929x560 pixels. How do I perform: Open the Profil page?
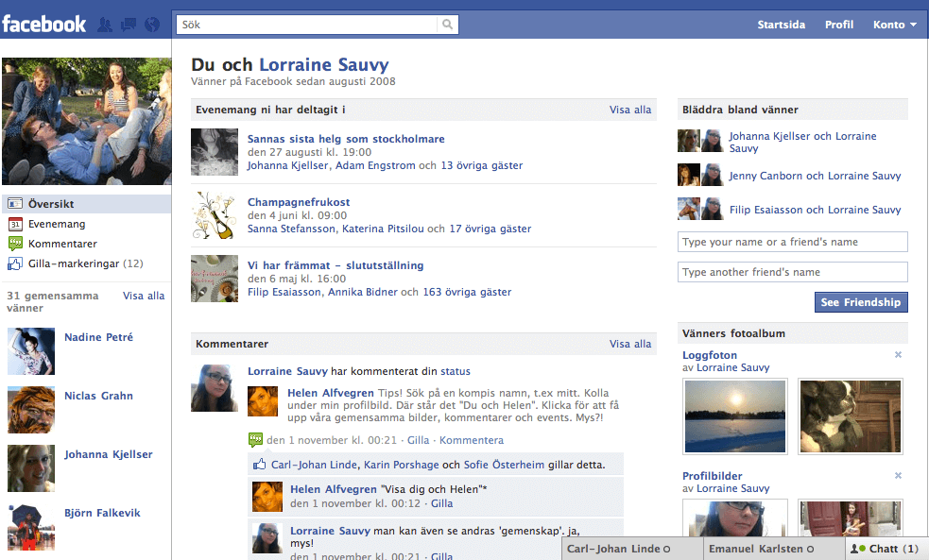(839, 25)
